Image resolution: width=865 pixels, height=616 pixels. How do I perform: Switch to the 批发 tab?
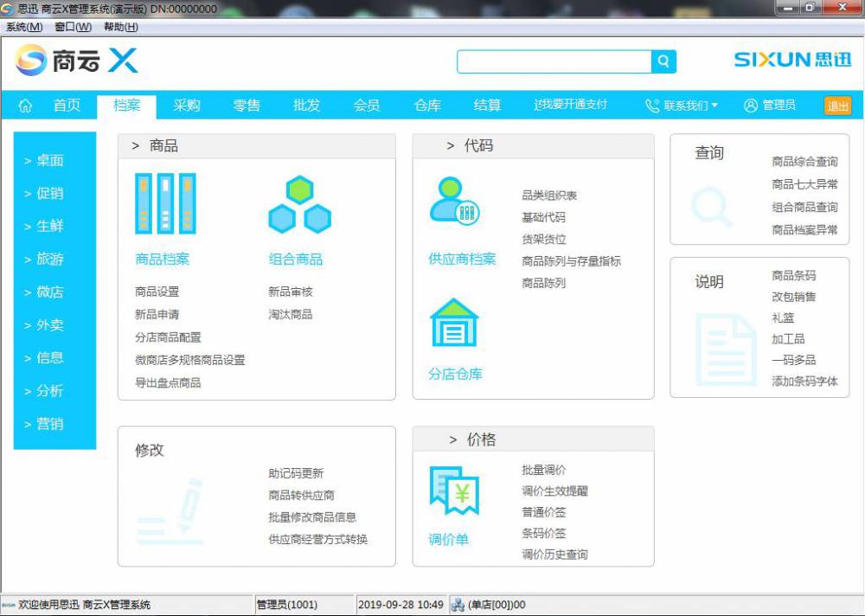click(x=307, y=105)
